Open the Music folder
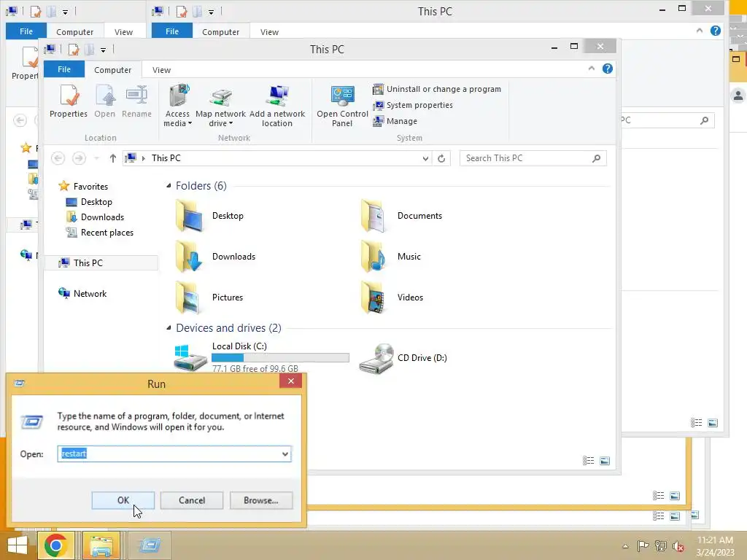Image resolution: width=747 pixels, height=560 pixels. coord(391,257)
